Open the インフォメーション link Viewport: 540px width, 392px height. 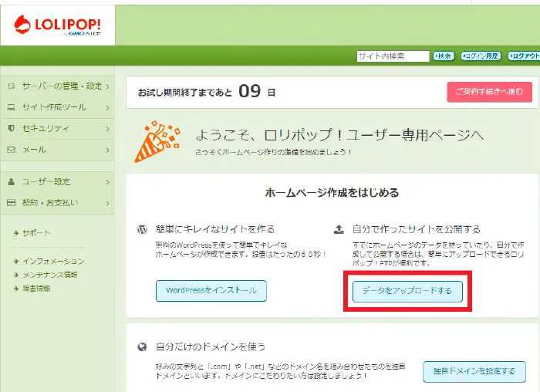point(53,262)
